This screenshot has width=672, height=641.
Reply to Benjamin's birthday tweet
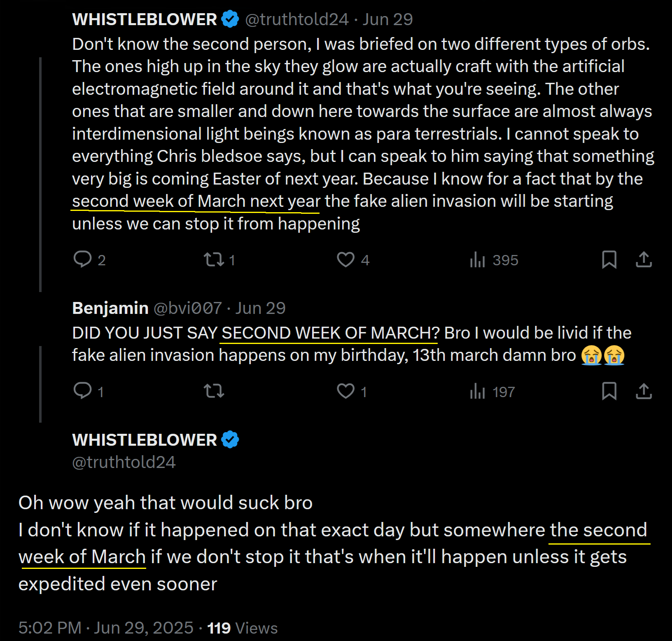pos(83,391)
